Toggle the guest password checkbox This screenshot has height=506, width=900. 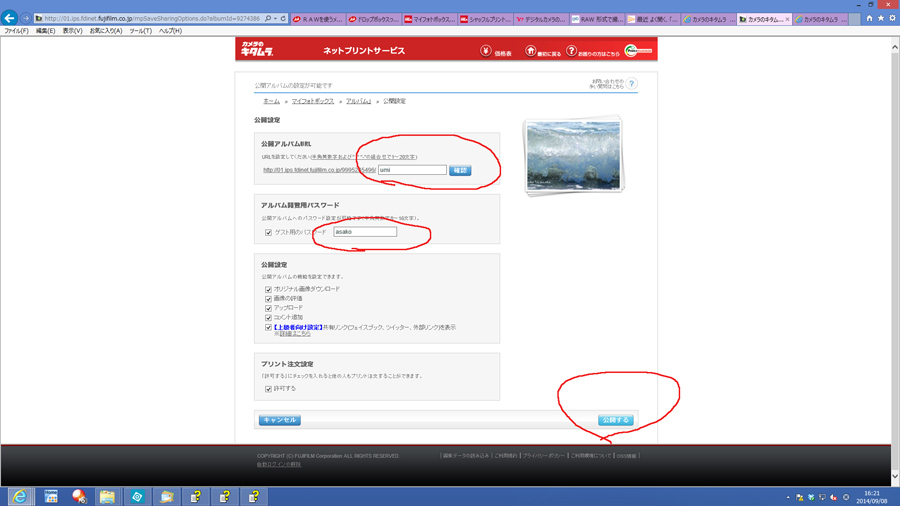pos(268,232)
